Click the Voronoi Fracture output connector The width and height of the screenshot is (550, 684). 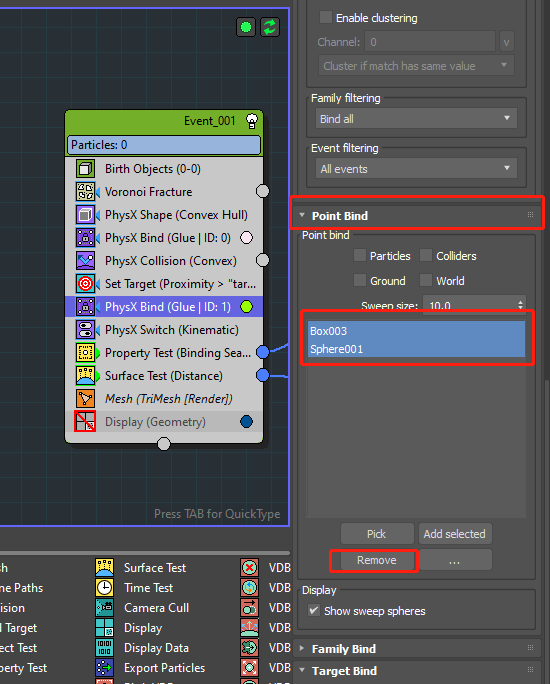(263, 191)
